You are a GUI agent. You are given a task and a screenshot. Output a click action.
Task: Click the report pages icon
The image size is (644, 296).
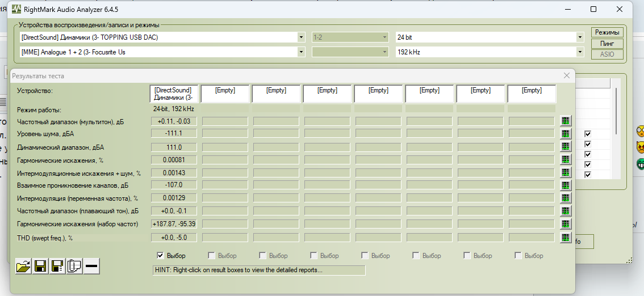(74, 265)
